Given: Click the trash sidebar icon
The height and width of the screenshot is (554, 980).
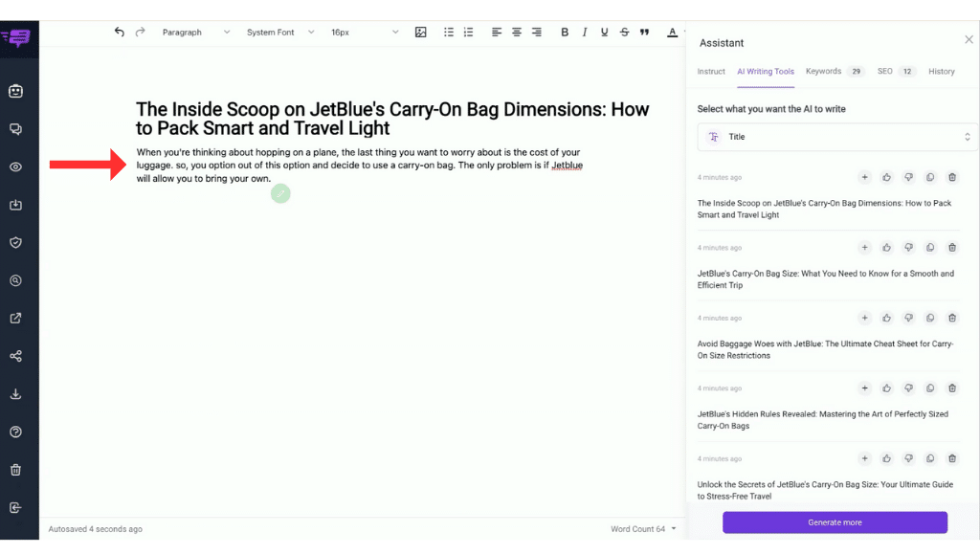Looking at the screenshot, I should pyautogui.click(x=15, y=470).
